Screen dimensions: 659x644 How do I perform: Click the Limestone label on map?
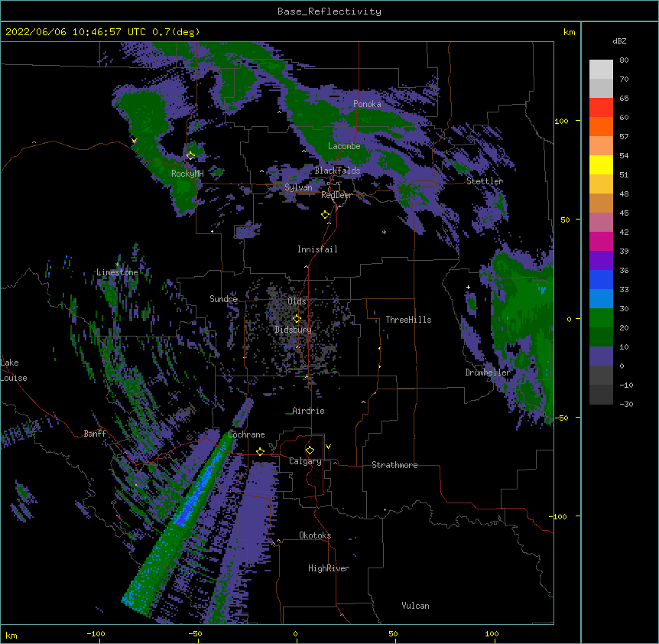click(117, 272)
